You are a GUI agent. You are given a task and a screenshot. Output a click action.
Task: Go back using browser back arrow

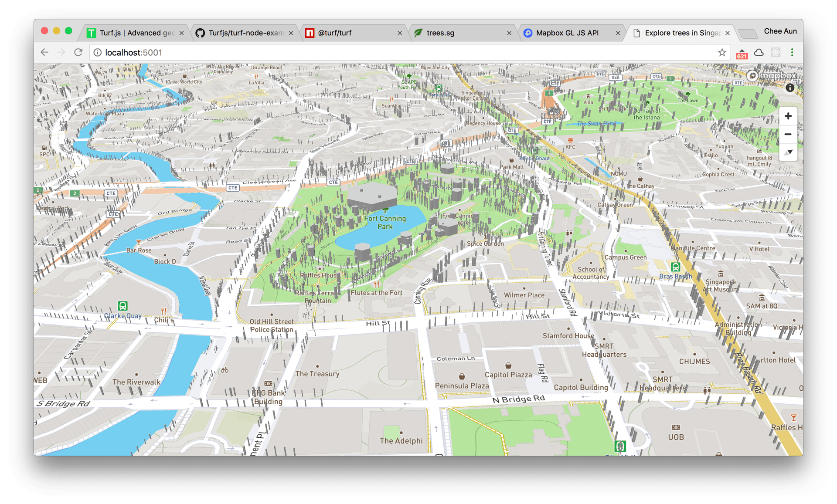(44, 53)
